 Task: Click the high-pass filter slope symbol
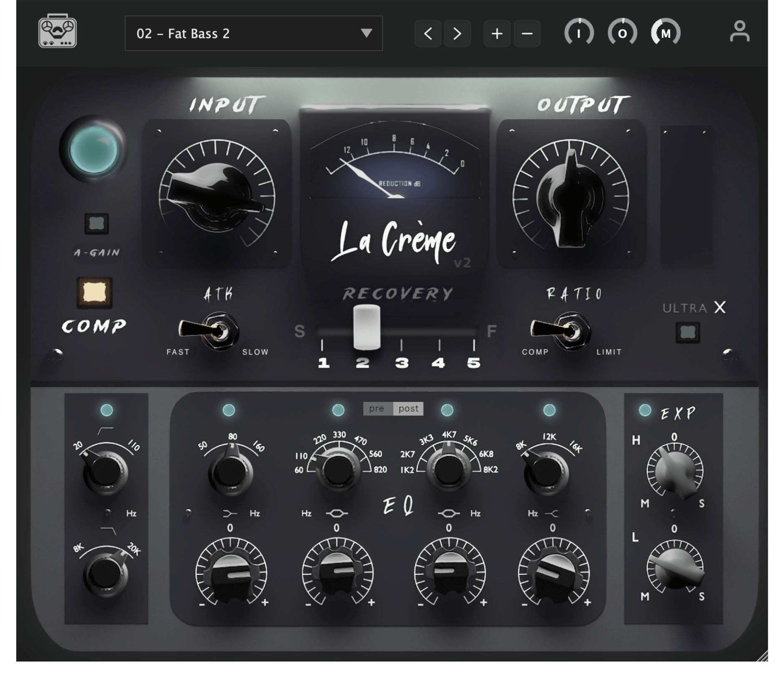pos(105,431)
